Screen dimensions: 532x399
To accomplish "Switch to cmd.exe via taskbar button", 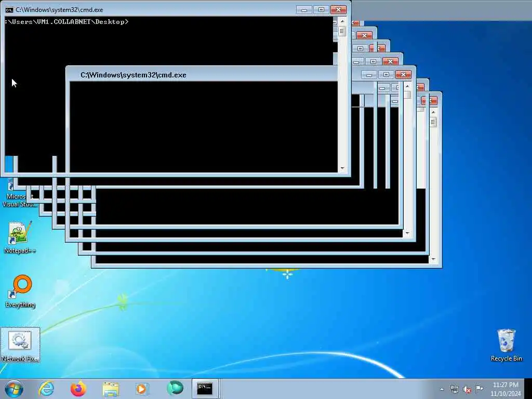I will [x=205, y=389].
